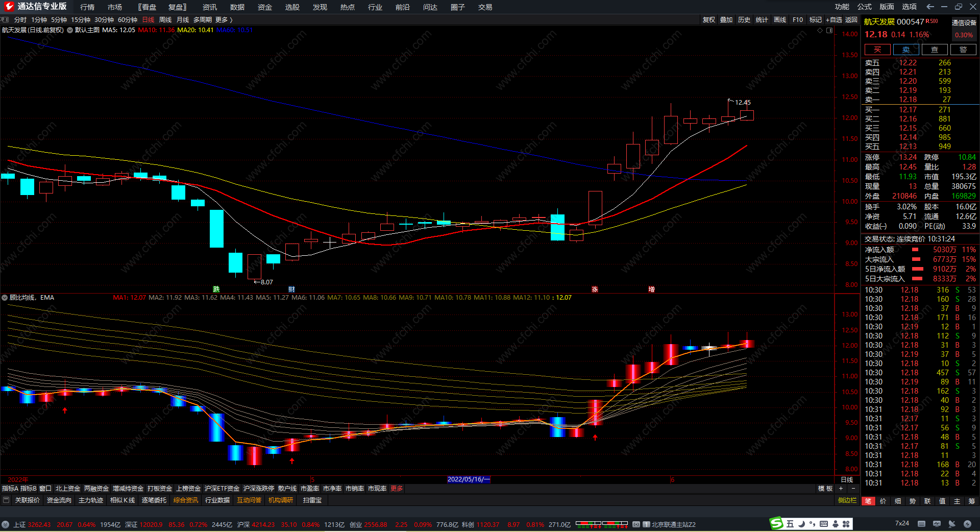This screenshot has height=532, width=980.
Task: Click the keyboard icon in status bar
Action: 921,524
